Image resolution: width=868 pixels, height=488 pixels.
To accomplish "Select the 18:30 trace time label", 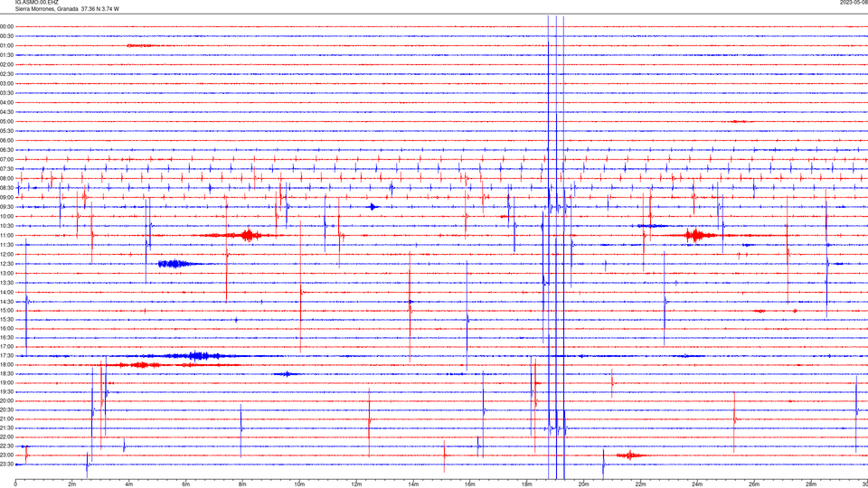I will [6, 374].
